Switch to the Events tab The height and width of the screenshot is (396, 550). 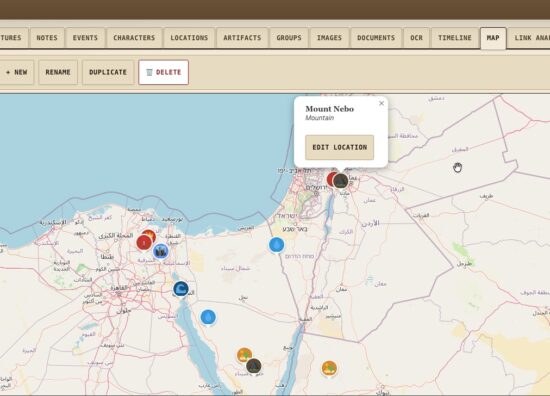click(x=85, y=38)
